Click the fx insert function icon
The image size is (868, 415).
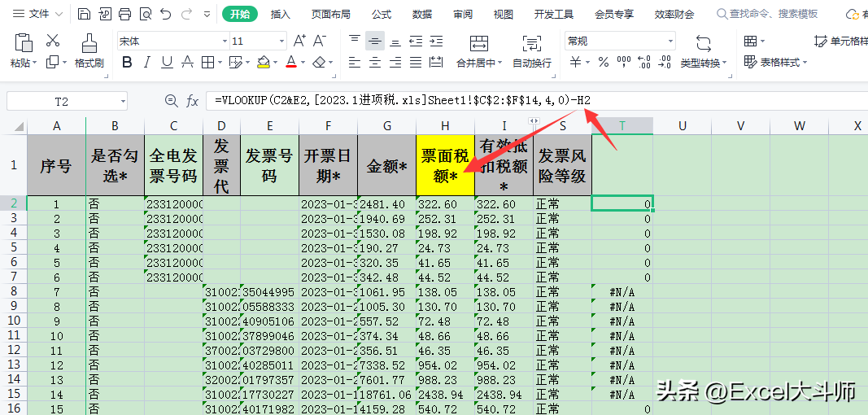click(192, 102)
